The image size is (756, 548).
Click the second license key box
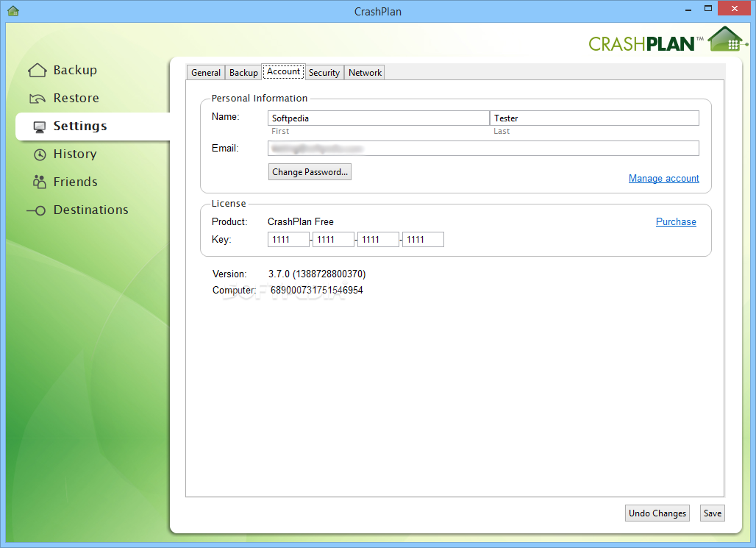333,239
